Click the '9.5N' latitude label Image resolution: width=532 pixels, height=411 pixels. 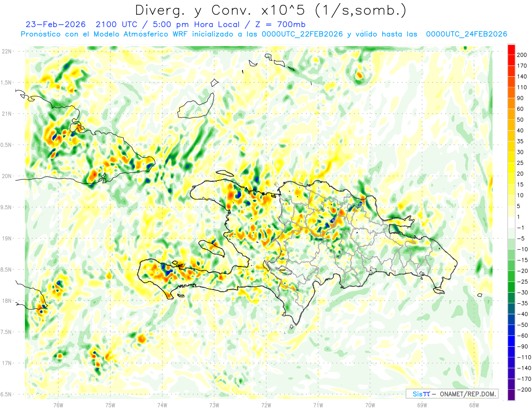pos(7,207)
